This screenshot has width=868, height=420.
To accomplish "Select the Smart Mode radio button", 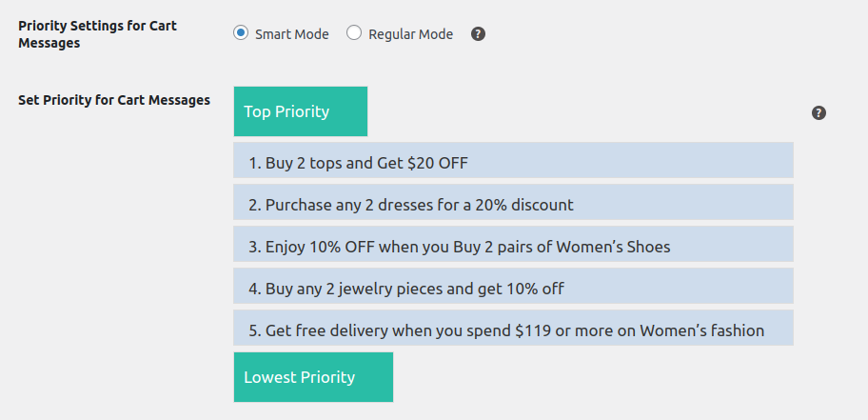I will (240, 33).
